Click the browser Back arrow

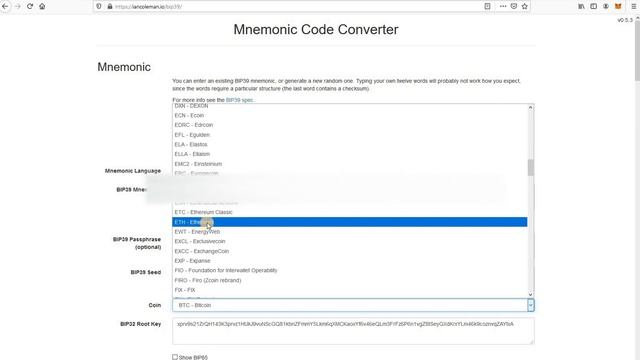point(5,7)
